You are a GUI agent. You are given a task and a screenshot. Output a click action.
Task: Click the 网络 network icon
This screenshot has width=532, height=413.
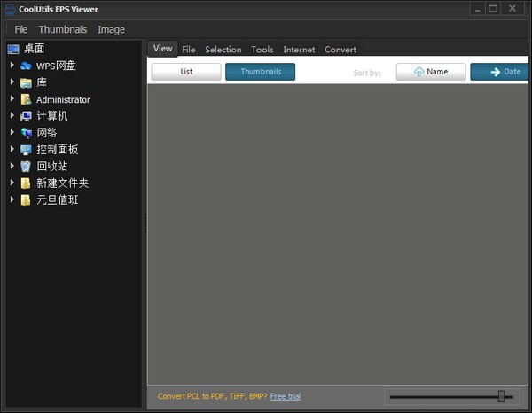26,133
